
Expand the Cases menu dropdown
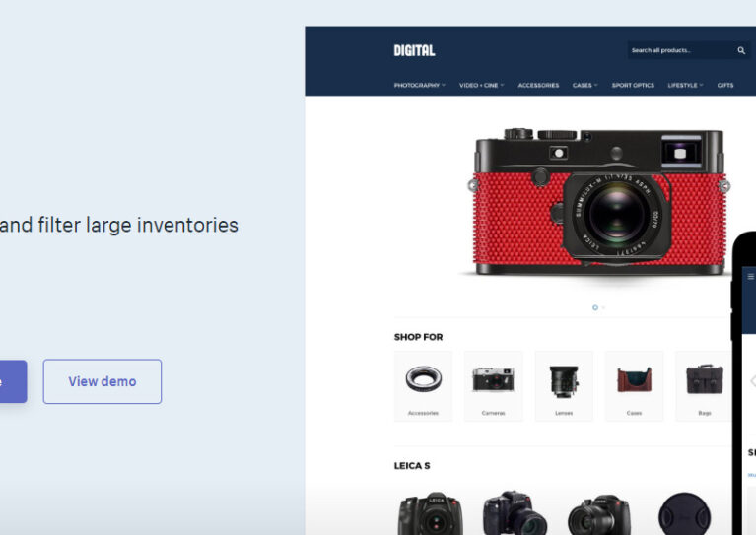point(584,86)
